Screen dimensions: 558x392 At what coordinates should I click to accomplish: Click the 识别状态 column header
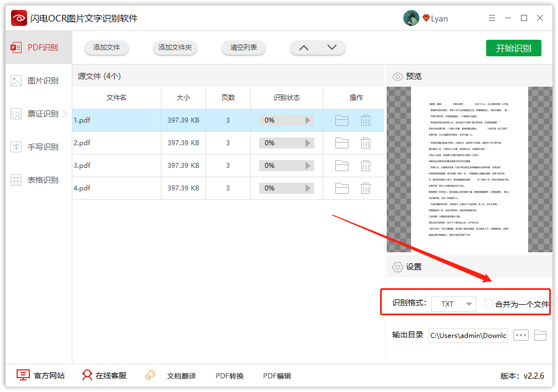tap(287, 98)
